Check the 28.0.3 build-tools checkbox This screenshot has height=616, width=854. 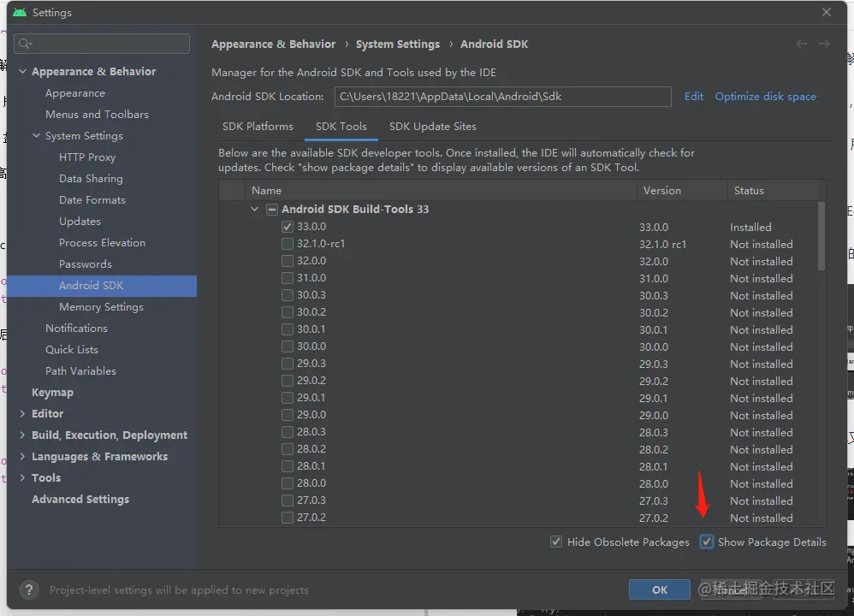pos(288,432)
